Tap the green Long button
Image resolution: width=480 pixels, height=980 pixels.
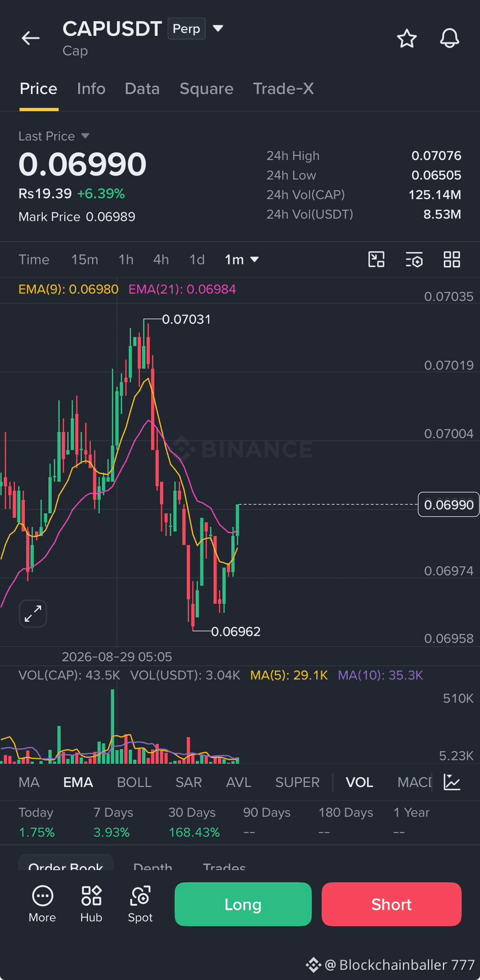243,904
